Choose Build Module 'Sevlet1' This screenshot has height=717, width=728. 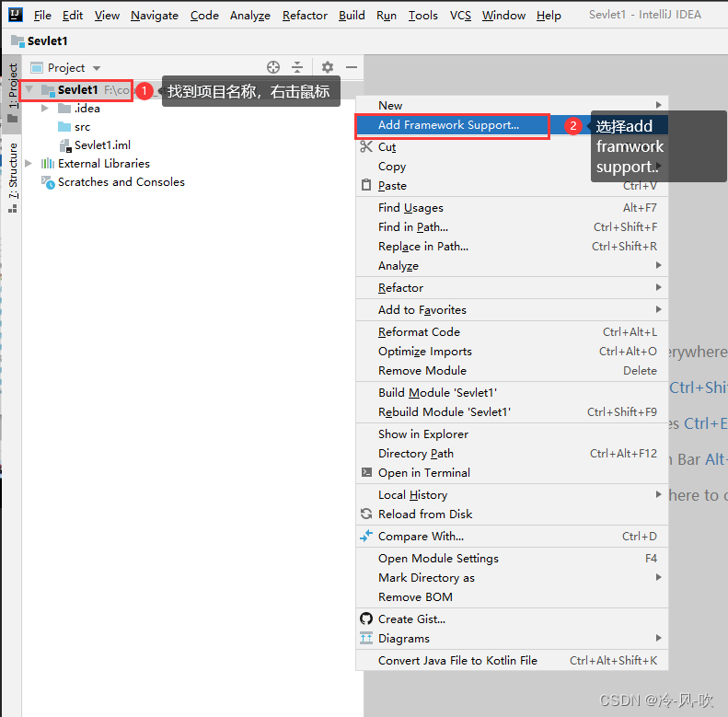(512, 393)
